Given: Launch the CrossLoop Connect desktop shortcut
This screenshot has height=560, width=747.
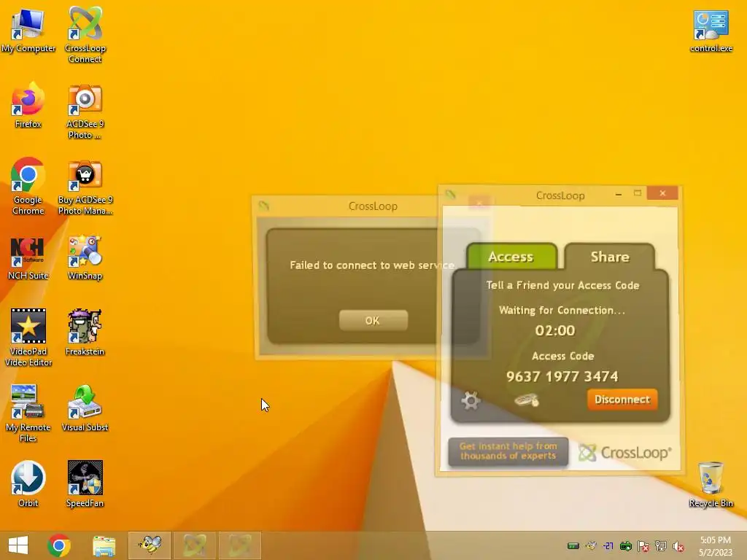Looking at the screenshot, I should click(x=85, y=35).
